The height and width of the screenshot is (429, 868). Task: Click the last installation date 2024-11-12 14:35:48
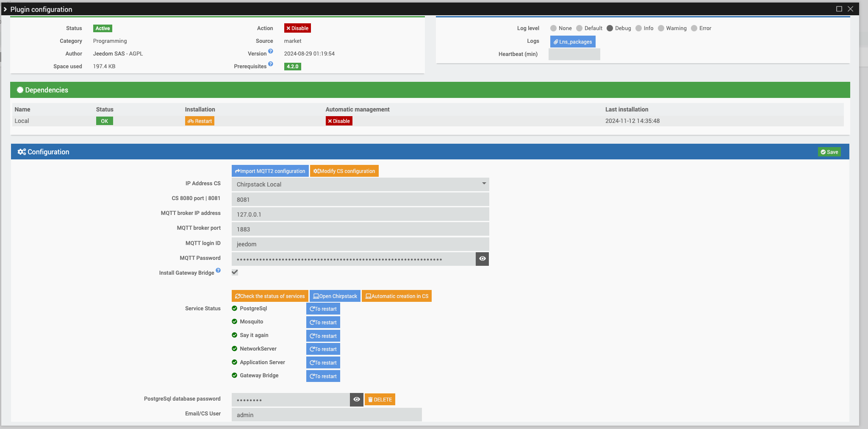coord(632,121)
